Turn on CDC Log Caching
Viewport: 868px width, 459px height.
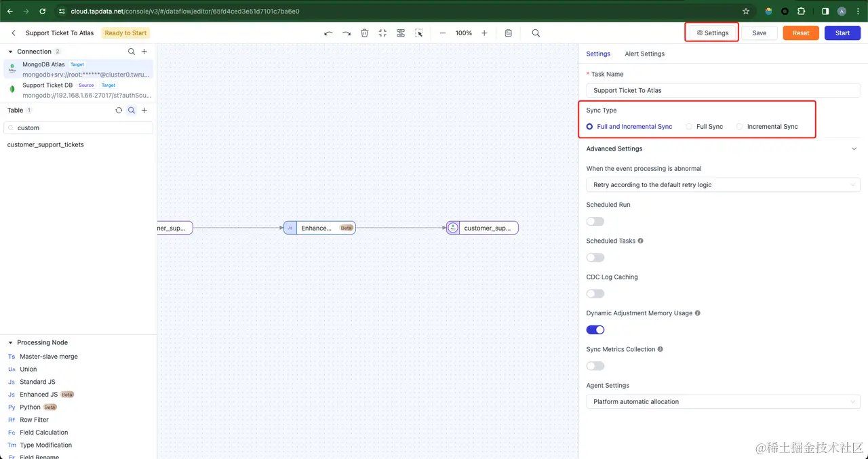[595, 294]
